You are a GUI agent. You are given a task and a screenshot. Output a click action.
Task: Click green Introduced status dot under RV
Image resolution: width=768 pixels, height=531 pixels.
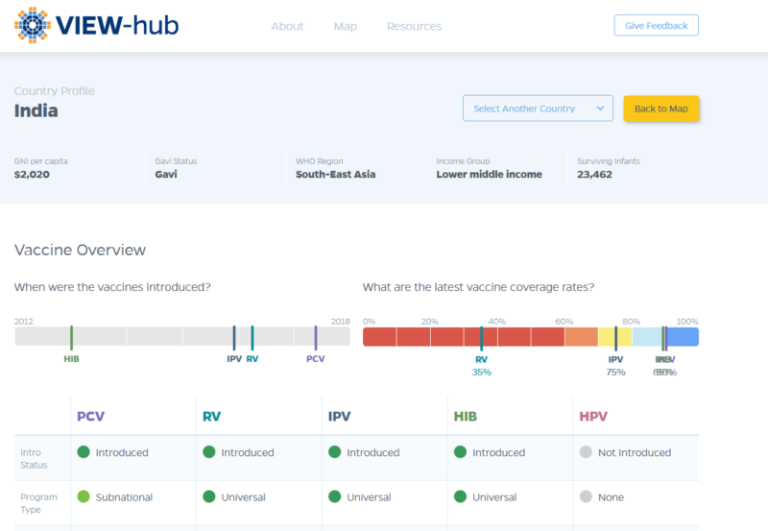click(x=209, y=452)
